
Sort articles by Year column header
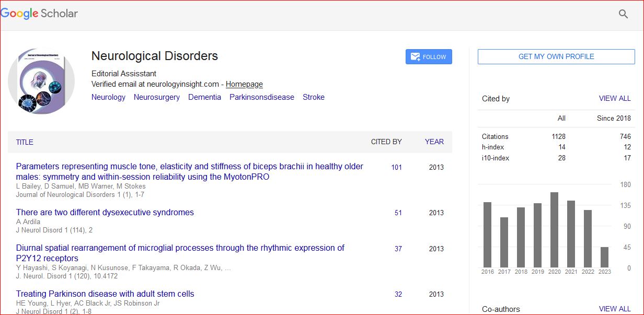[x=434, y=142]
